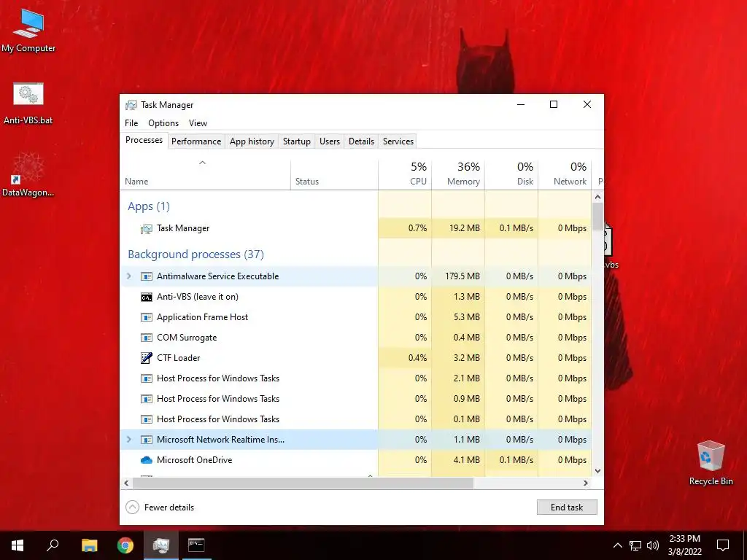Click Task Manager's 19.2 MB memory value
747x560 pixels.
[x=465, y=228]
